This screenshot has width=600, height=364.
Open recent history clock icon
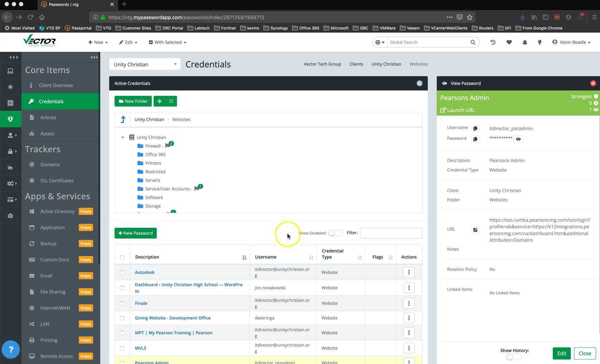pyautogui.click(x=493, y=42)
